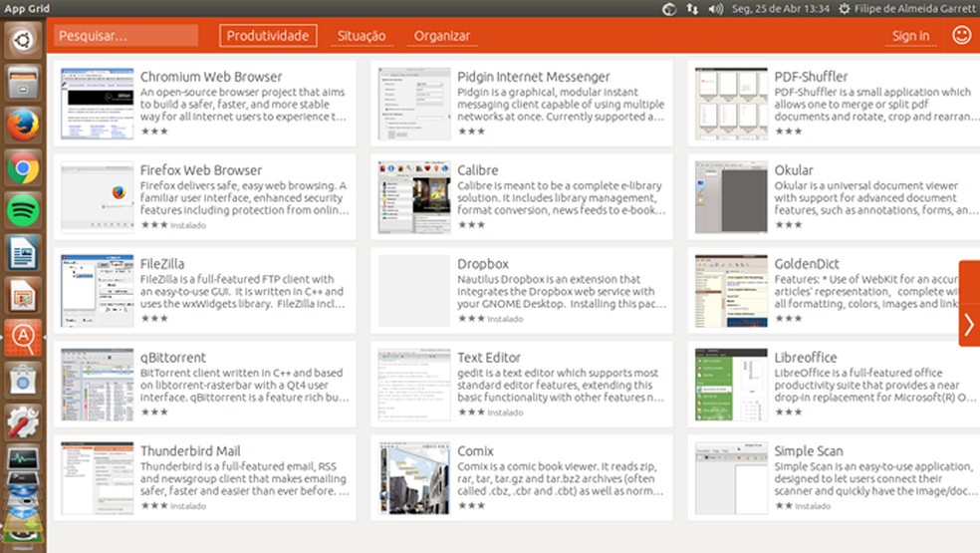Select the Firefox Web Browser title
Screen dimensions: 980x553
201,170
